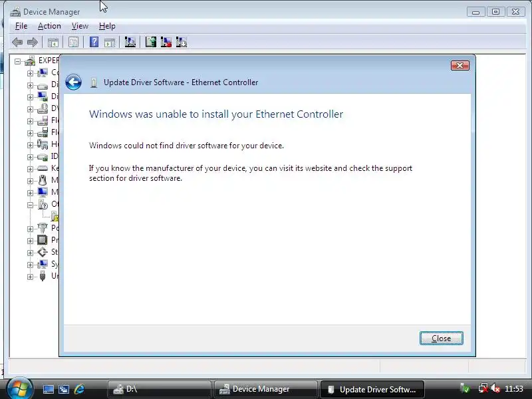Expand the Processors node
Viewport: 532px width, 399px height.
click(x=30, y=241)
